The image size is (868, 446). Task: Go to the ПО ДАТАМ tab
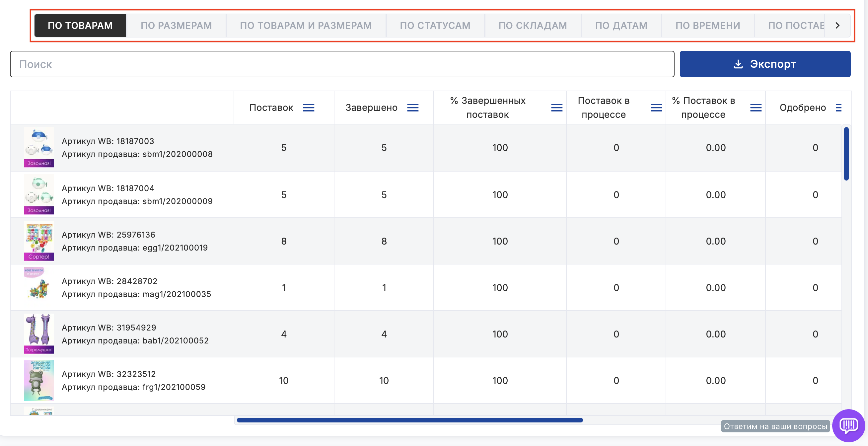pyautogui.click(x=621, y=25)
